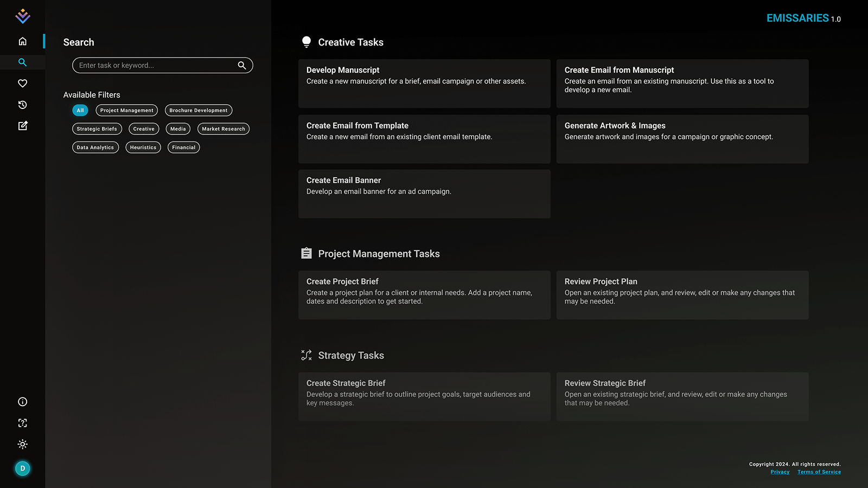Click the Emissaries logo icon in sidebar
868x488 pixels.
coord(22,16)
